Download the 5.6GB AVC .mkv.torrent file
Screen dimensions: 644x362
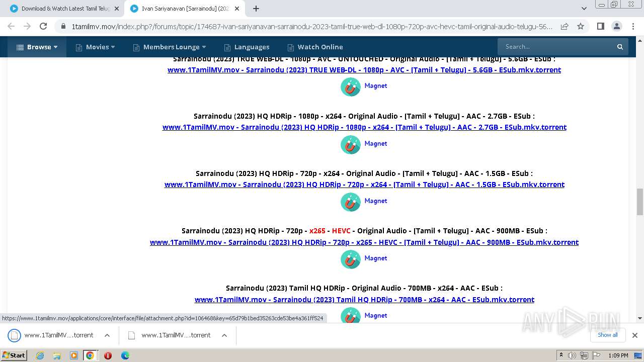coord(364,70)
